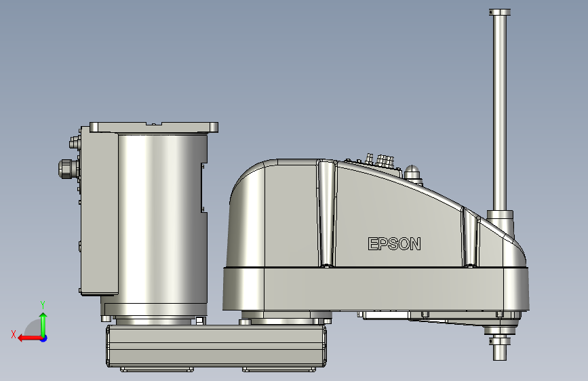The height and width of the screenshot is (381, 588).
Task: Select the tall vertical shaft of the robot
Action: (500, 113)
